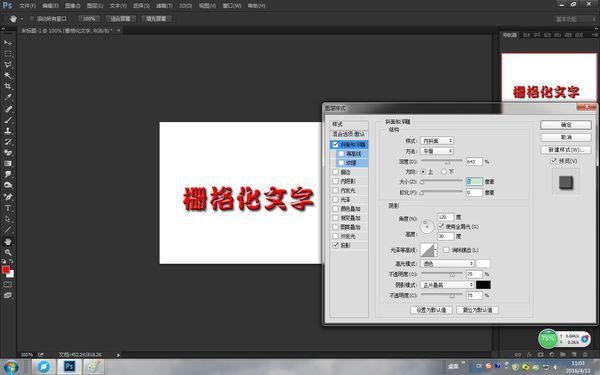Uncheck the 投影 (Drop Shadow) checkbox

336,245
